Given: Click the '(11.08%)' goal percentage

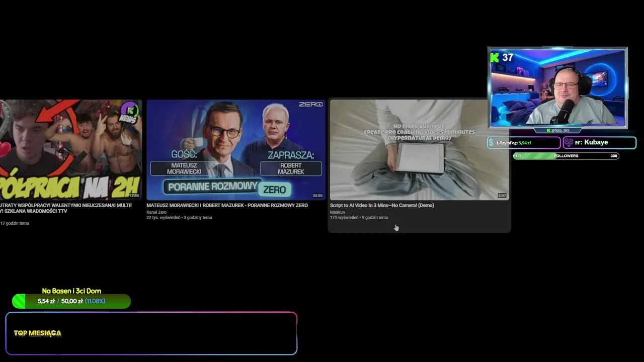Looking at the screenshot, I should 95,301.
